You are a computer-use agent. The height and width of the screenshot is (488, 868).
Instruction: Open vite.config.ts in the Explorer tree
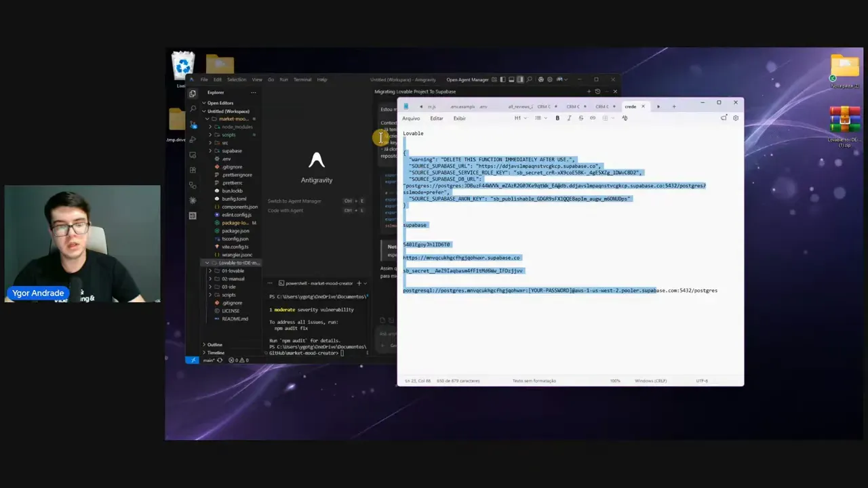pos(235,247)
